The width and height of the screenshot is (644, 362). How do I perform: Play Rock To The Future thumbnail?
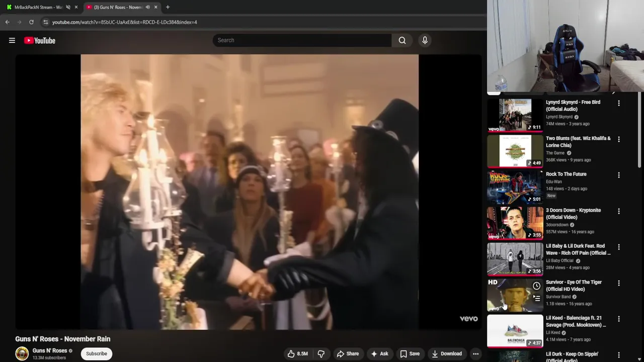point(515,187)
